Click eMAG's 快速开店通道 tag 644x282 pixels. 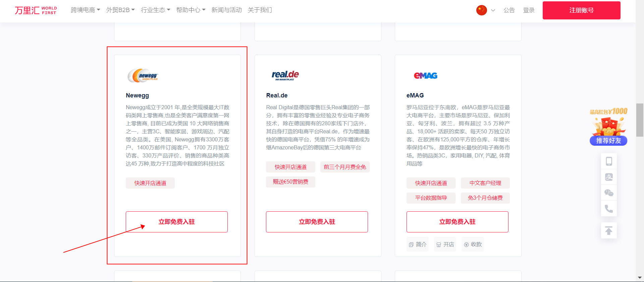[x=431, y=183]
